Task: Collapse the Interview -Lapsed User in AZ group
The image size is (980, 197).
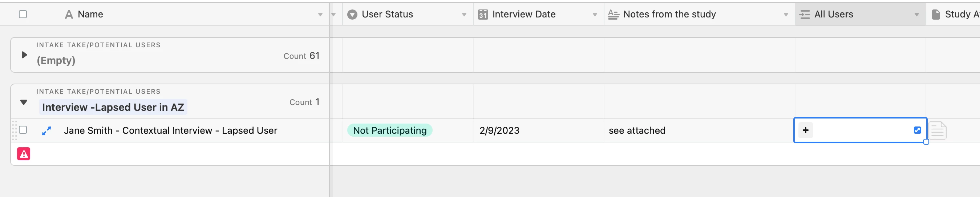Action: [24, 102]
